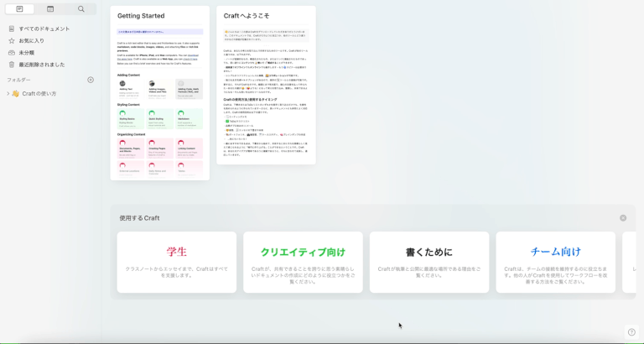
Task: Click the フォルダー section header
Action: point(18,80)
